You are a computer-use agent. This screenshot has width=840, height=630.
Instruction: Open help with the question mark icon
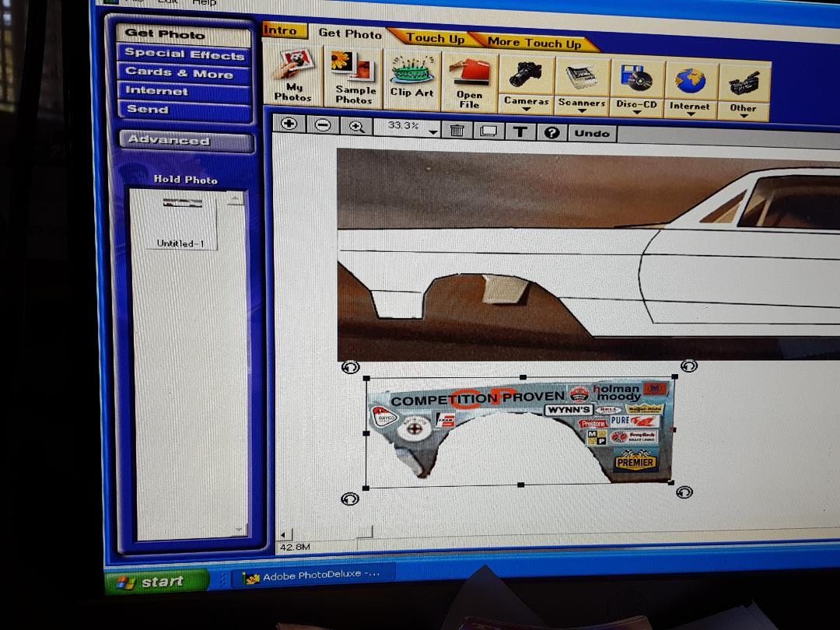coord(551,133)
